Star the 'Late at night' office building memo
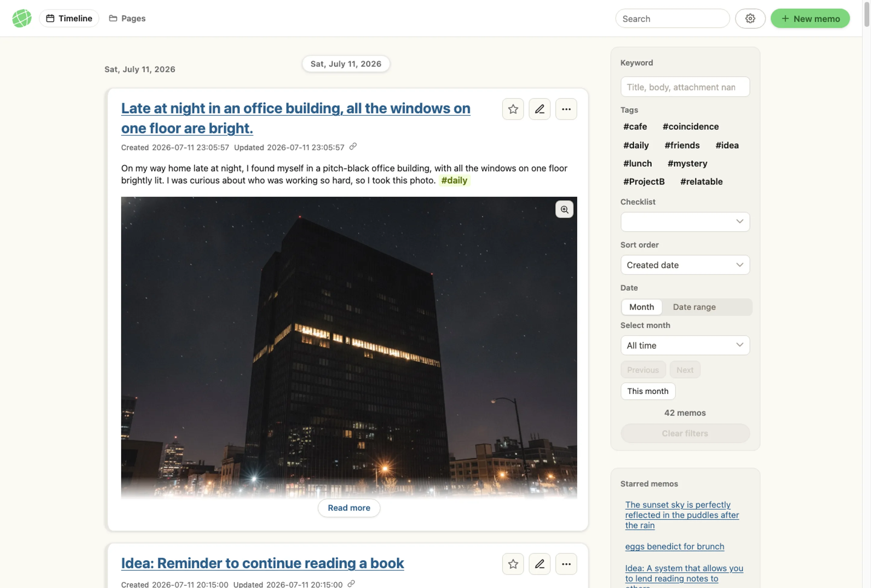 513,109
